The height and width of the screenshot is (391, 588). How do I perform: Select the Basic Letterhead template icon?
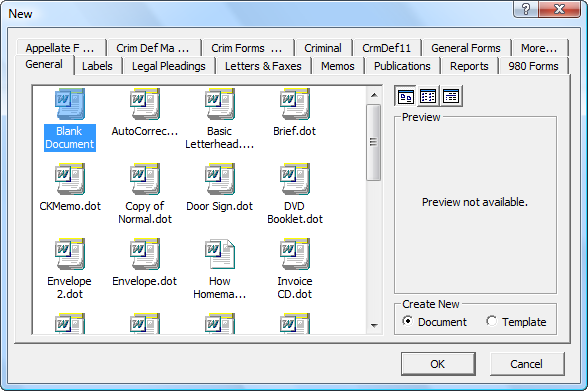pos(220,104)
